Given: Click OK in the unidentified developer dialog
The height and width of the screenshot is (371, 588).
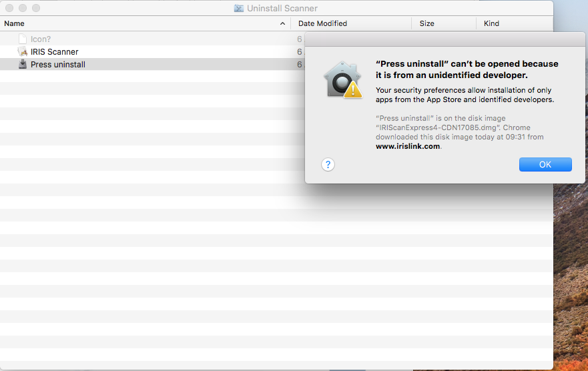Looking at the screenshot, I should pyautogui.click(x=545, y=165).
